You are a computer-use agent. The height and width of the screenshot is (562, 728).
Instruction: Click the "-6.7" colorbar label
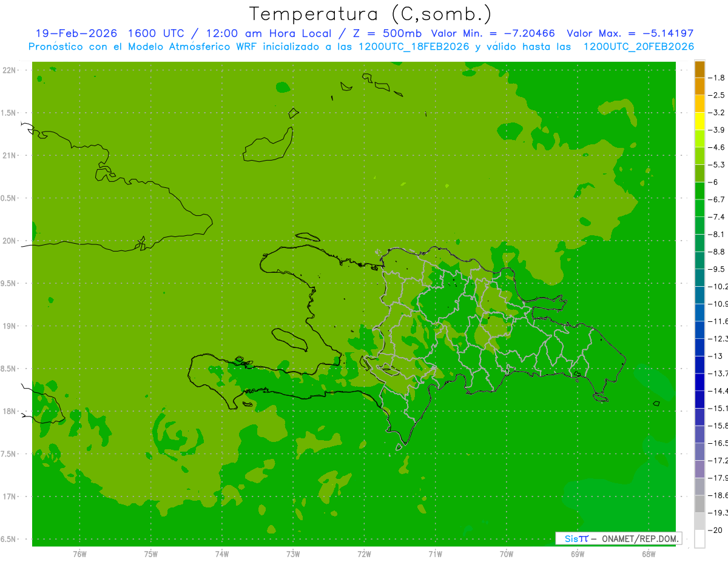pos(716,199)
